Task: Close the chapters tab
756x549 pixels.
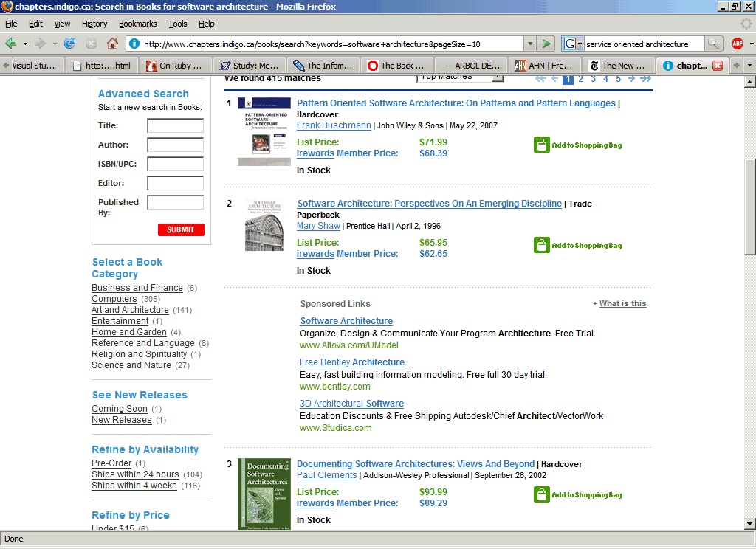Action: click(718, 66)
